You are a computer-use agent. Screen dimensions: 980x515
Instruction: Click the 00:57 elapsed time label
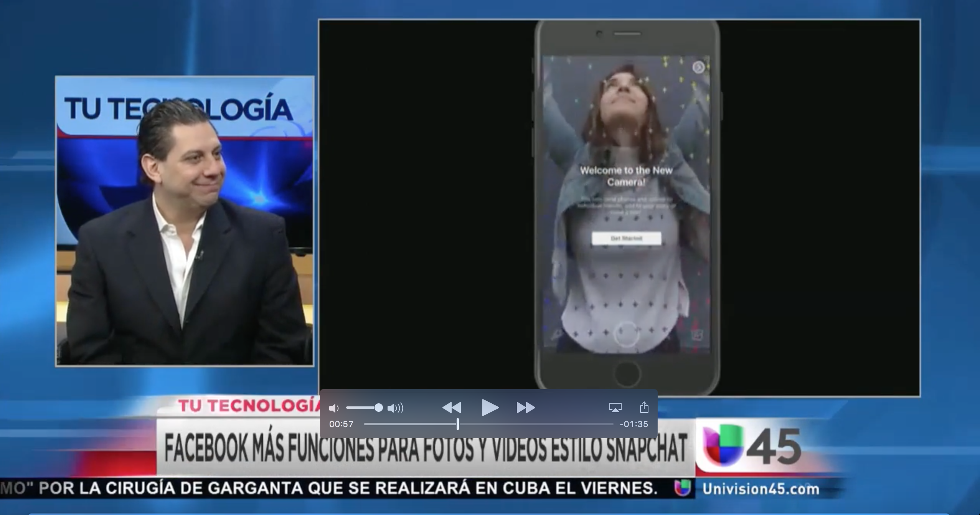pos(341,424)
